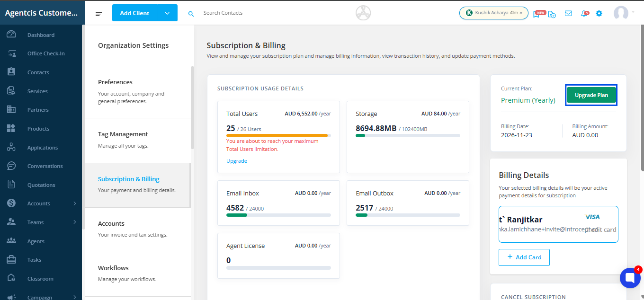Open the notifications bell icon
644x300 pixels.
point(583,14)
